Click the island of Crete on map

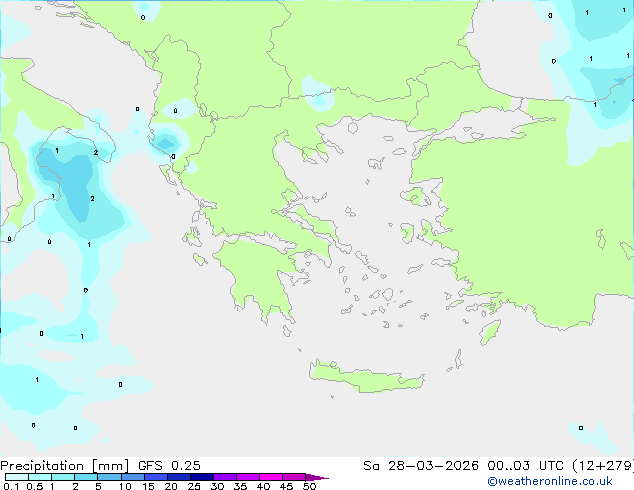pyautogui.click(x=366, y=377)
